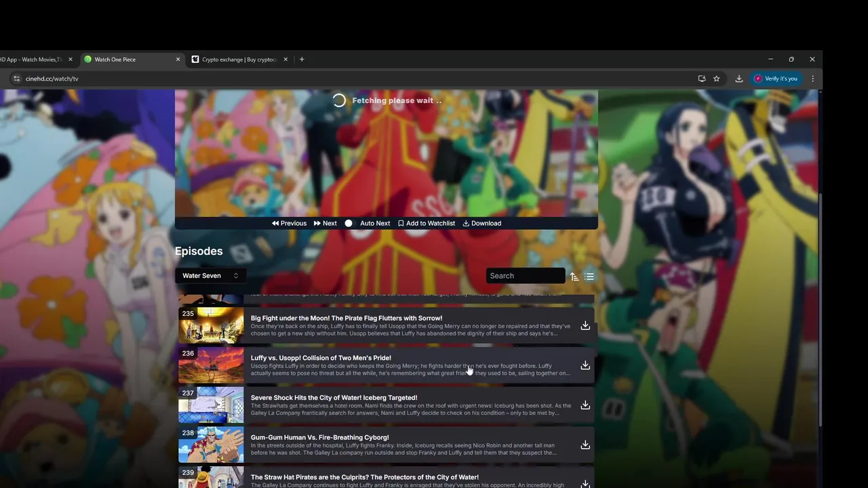The image size is (868, 488).
Task: Click Add to Watchlist
Action: (x=427, y=223)
